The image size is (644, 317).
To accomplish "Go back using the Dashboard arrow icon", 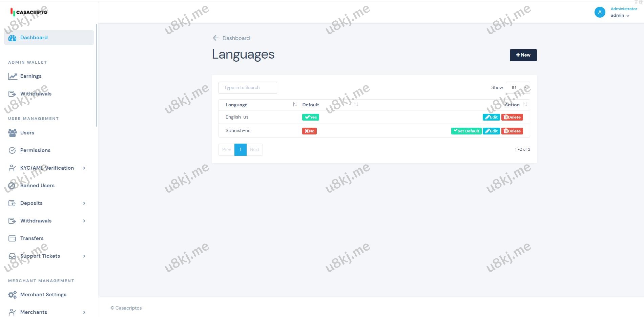I will tap(215, 38).
